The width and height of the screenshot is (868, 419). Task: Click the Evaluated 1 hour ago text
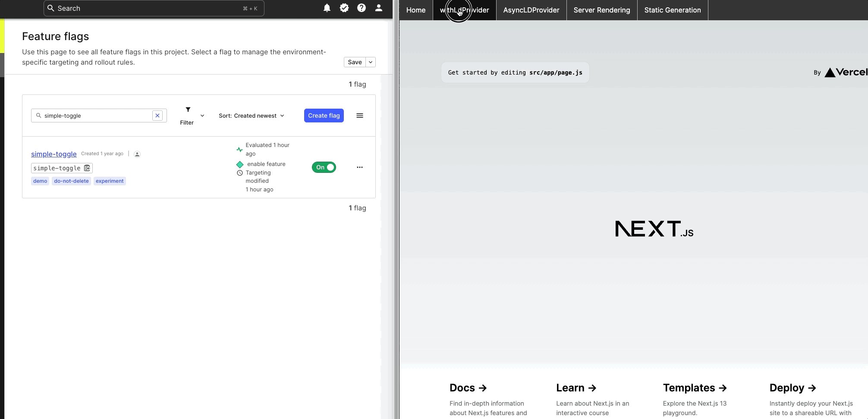[267, 149]
